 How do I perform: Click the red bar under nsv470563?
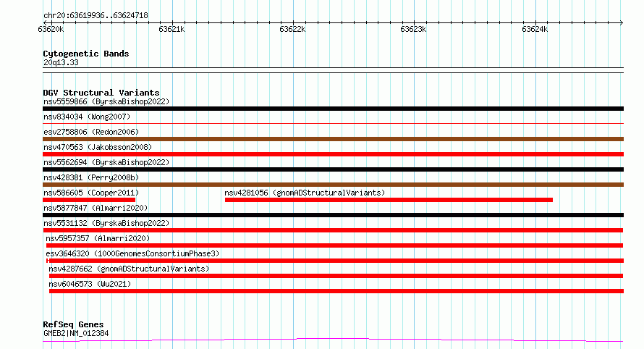(333, 154)
